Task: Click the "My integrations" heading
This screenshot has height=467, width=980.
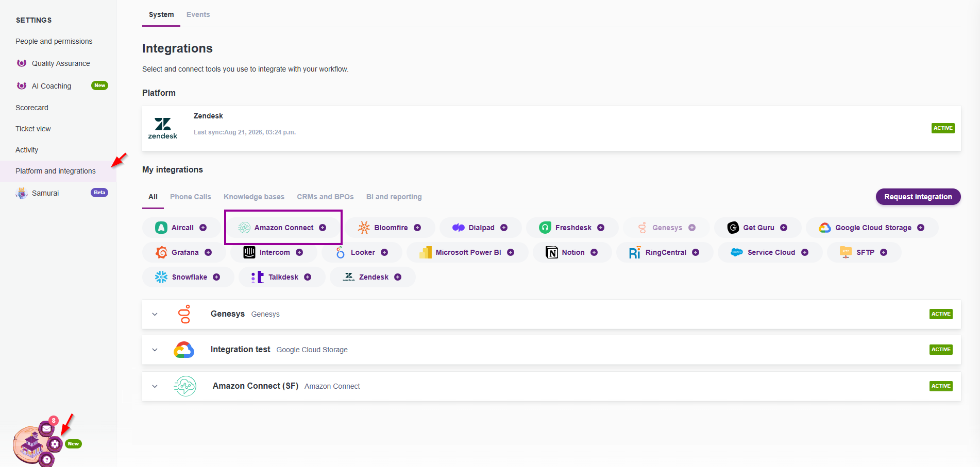Action: (x=173, y=170)
